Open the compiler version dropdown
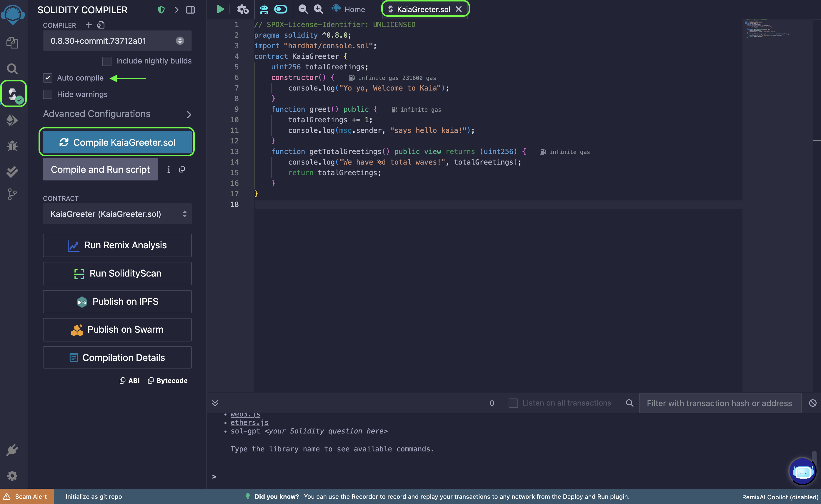 click(x=117, y=41)
